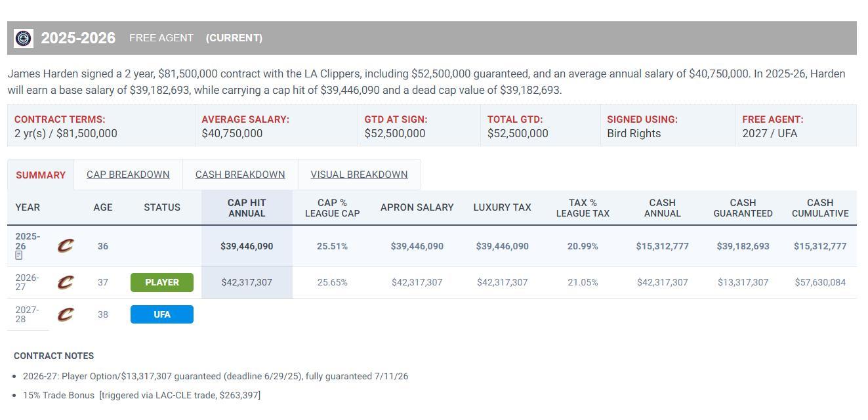Select the Summary tab
The height and width of the screenshot is (420, 868).
tap(41, 175)
